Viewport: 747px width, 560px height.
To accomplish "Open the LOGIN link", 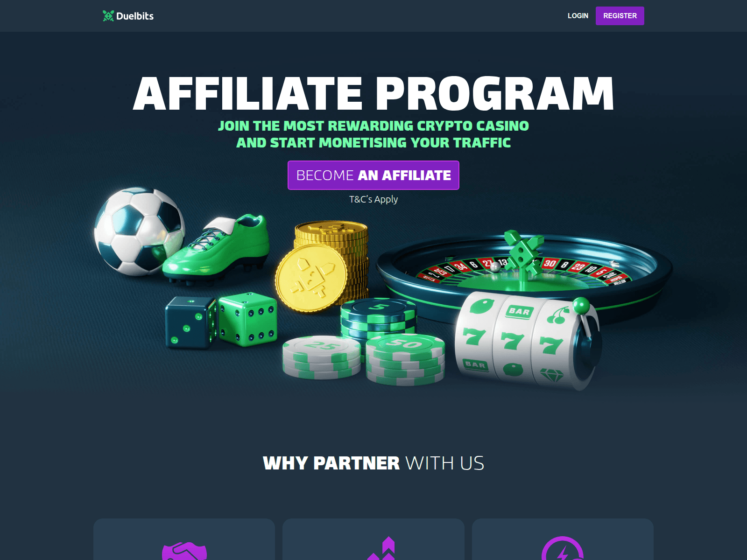I will tap(578, 16).
